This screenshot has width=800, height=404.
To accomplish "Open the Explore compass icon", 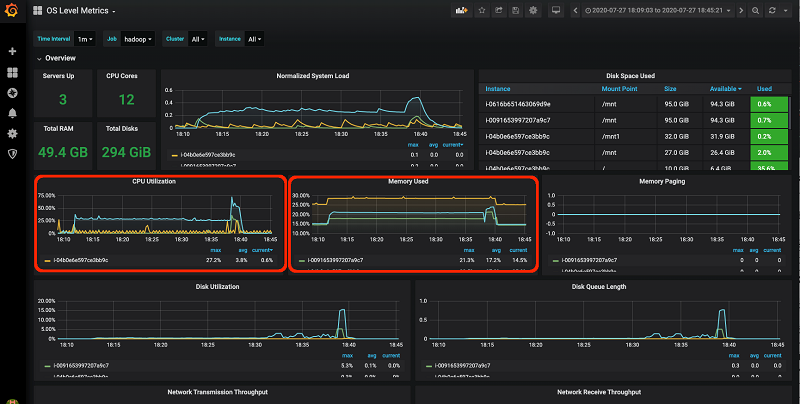I will (12, 93).
